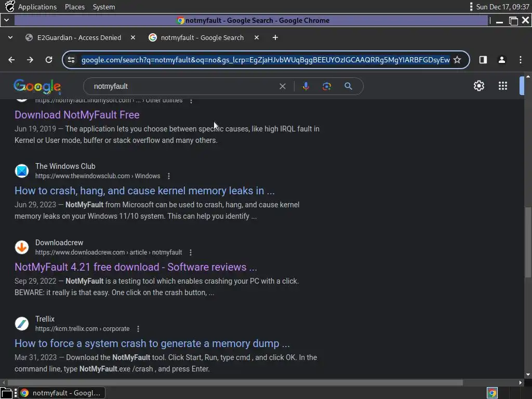
Task: Open NotMyFault 4.21 free download link
Action: click(x=136, y=267)
